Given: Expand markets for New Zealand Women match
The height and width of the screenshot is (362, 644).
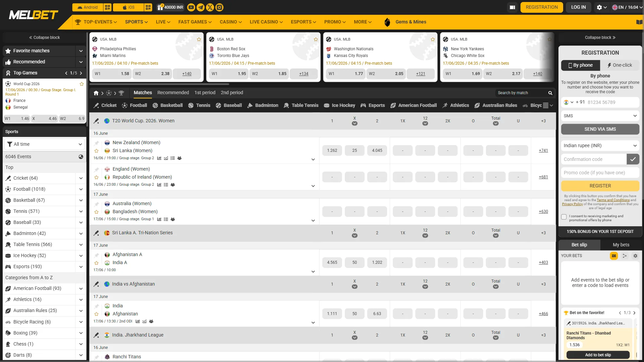Looking at the screenshot, I should (x=313, y=160).
